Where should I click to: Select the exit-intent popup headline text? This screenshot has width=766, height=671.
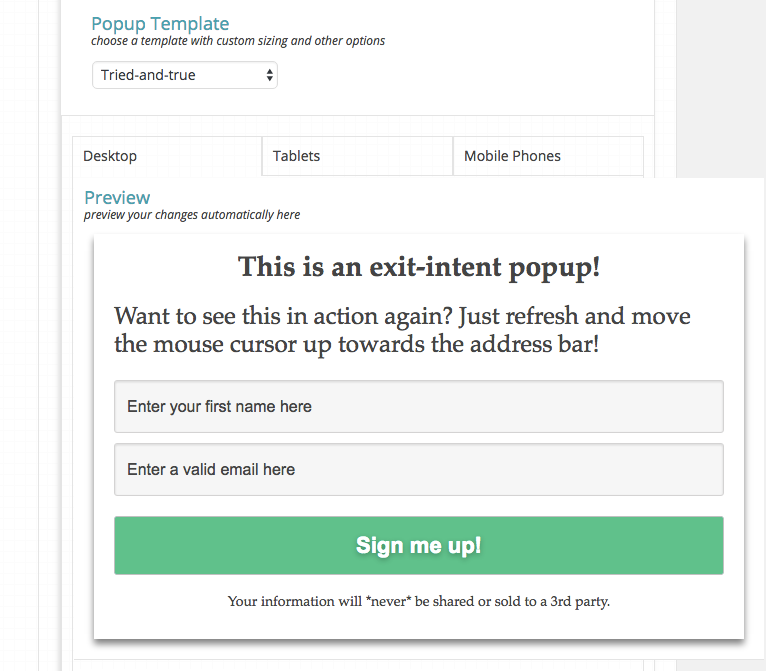[419, 267]
